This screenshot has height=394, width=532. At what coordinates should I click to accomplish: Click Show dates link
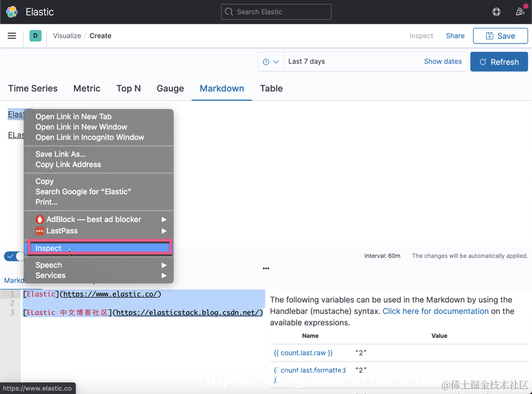click(x=443, y=61)
